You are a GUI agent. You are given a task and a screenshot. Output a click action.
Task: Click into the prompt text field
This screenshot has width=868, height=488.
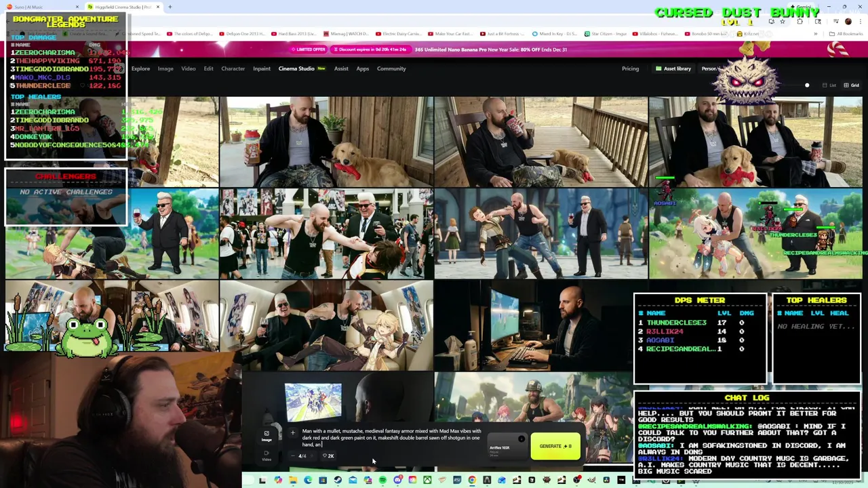[x=391, y=438]
